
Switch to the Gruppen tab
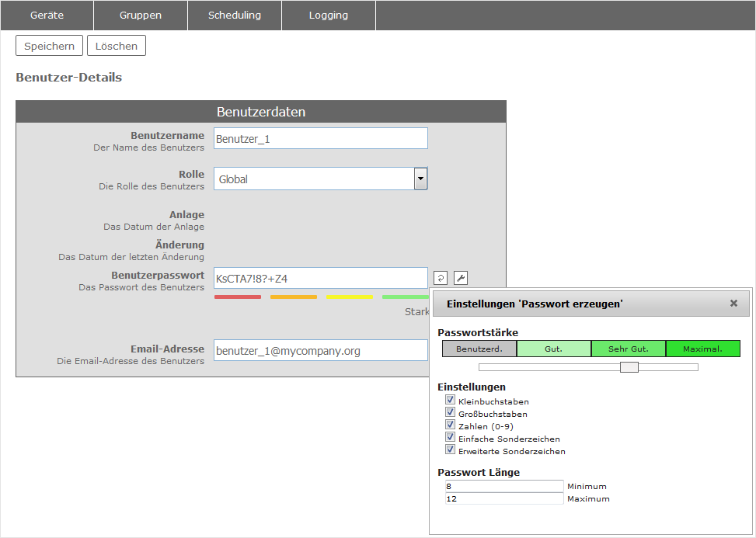point(141,16)
